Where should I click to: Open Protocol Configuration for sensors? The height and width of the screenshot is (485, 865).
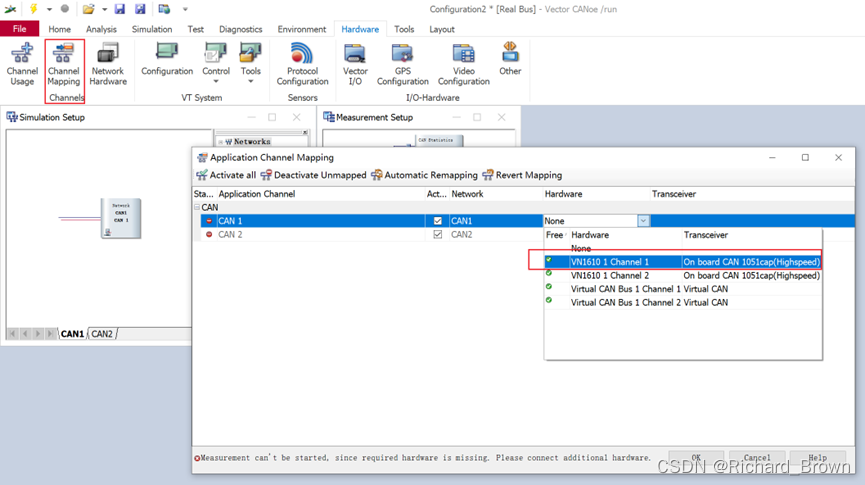(302, 65)
